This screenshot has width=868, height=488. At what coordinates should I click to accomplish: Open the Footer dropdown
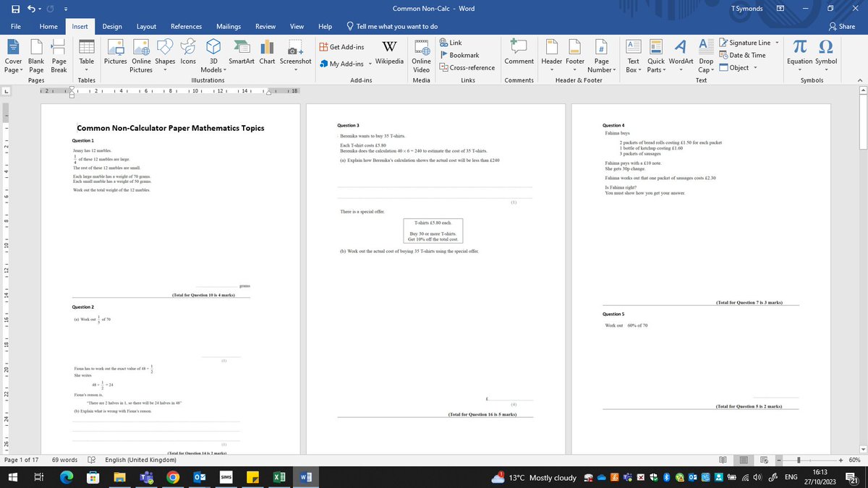[575, 56]
